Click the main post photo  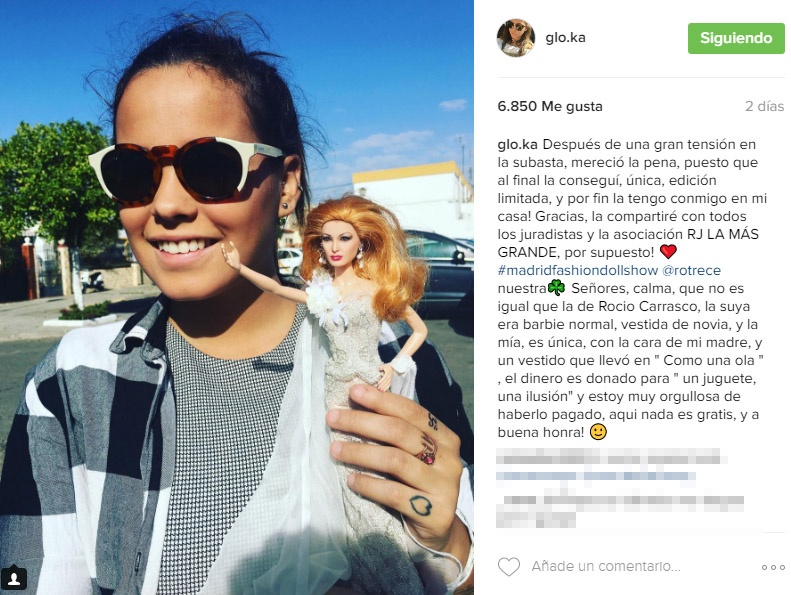(237, 297)
